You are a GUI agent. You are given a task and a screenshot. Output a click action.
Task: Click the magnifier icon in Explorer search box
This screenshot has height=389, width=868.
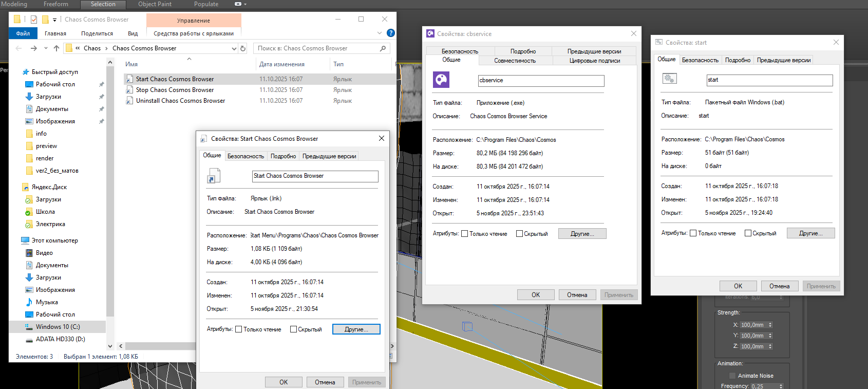coord(383,48)
